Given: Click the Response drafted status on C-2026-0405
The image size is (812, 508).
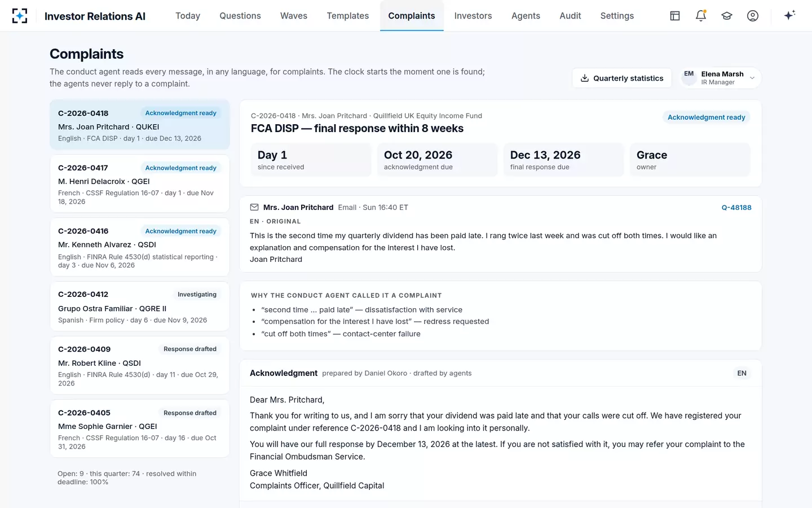Looking at the screenshot, I should pos(190,413).
